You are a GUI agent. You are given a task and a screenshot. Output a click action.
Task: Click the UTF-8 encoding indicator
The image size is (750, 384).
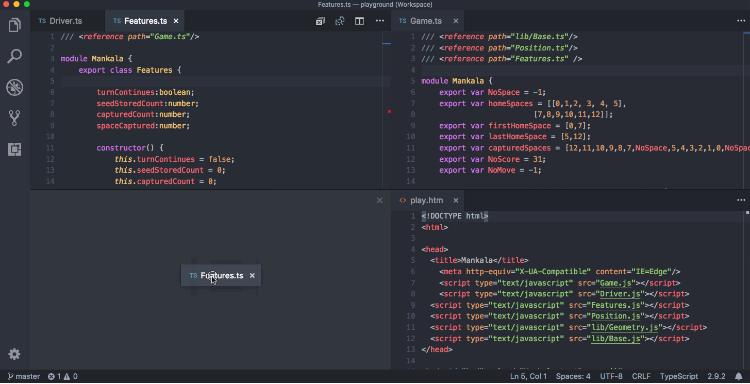coord(611,376)
